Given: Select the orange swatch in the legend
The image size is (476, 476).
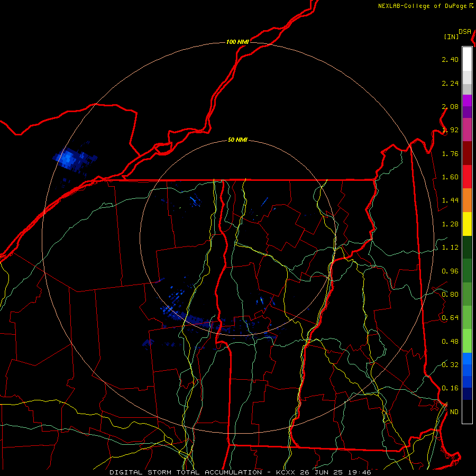Looking at the screenshot, I should [467, 200].
